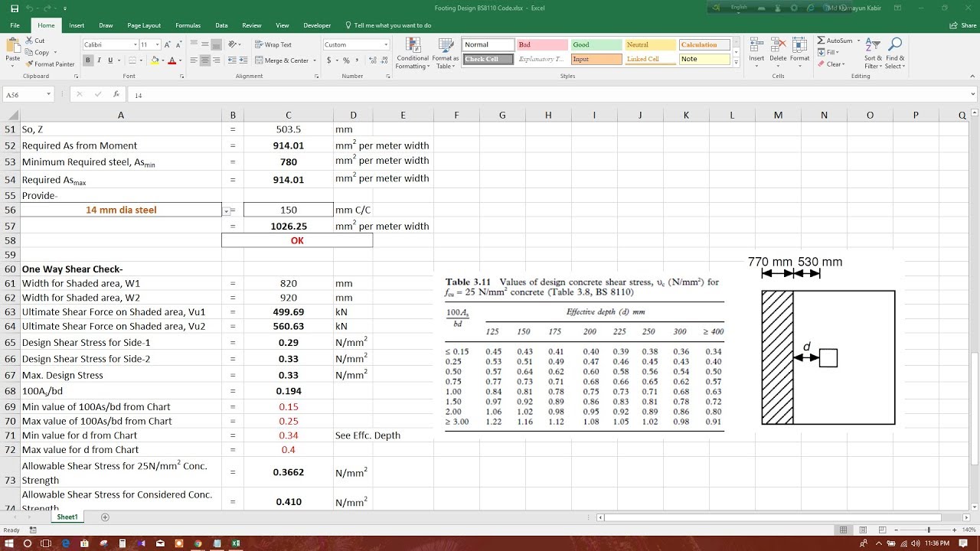The image size is (980, 551).
Task: Open Conditional Formatting options
Action: 412,54
